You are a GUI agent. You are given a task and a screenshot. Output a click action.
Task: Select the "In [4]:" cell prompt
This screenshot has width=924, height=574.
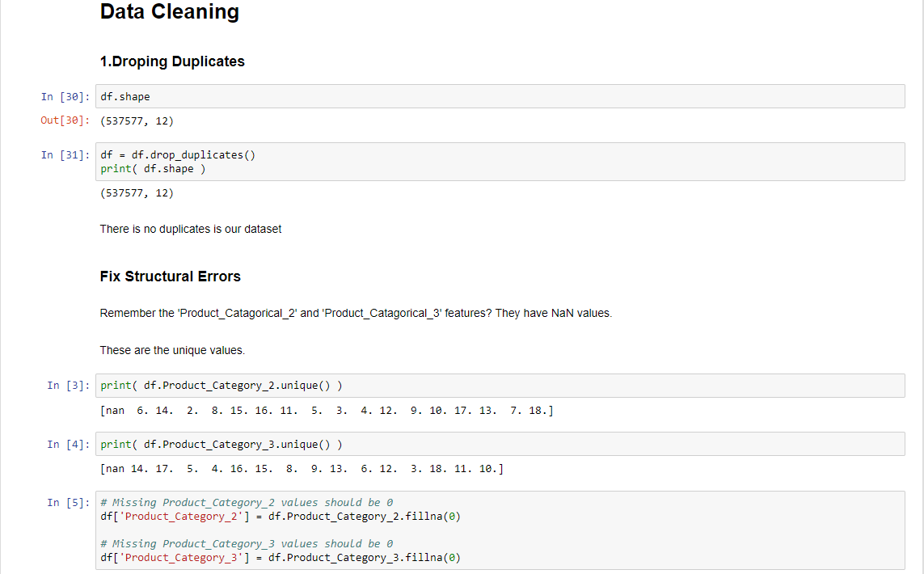pos(68,444)
